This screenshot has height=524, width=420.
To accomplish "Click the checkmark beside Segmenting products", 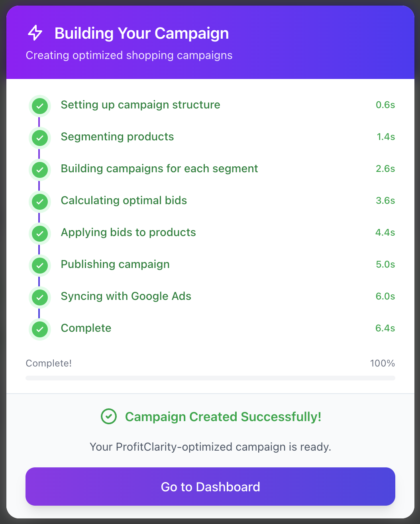I will click(39, 138).
